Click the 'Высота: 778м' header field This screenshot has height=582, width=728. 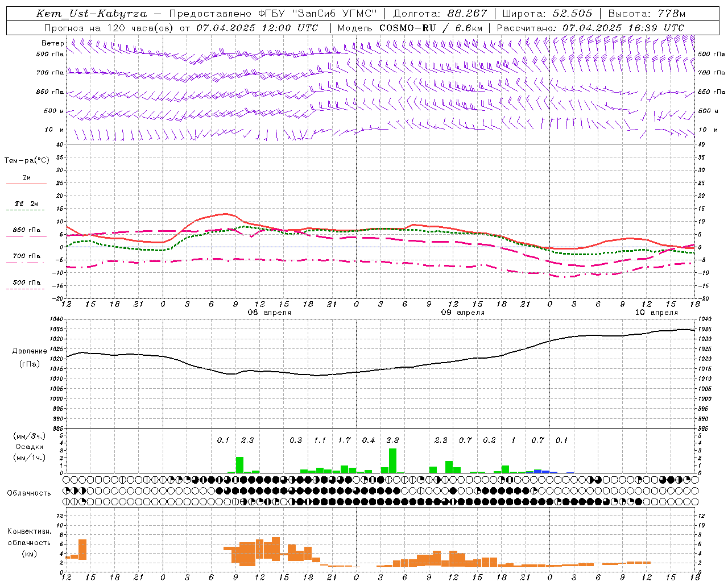pyautogui.click(x=647, y=14)
